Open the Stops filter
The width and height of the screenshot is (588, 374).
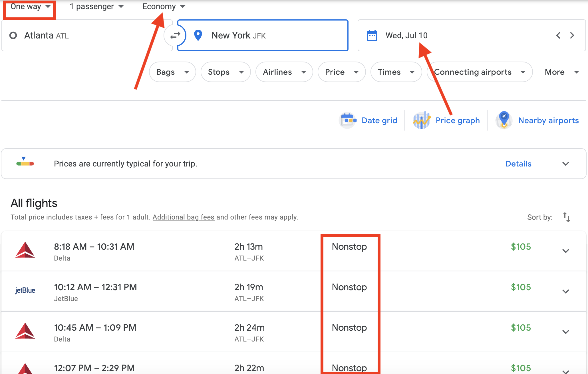225,72
